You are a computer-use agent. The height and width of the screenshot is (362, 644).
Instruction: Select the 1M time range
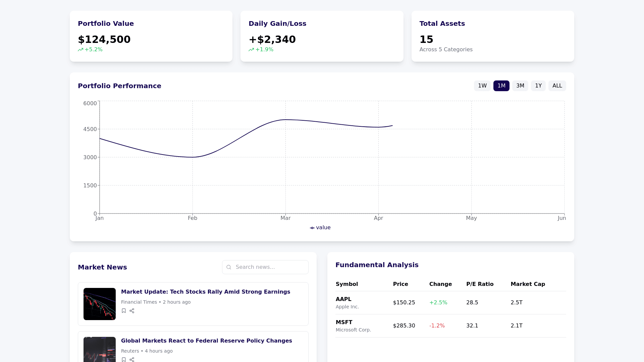pos(501,86)
